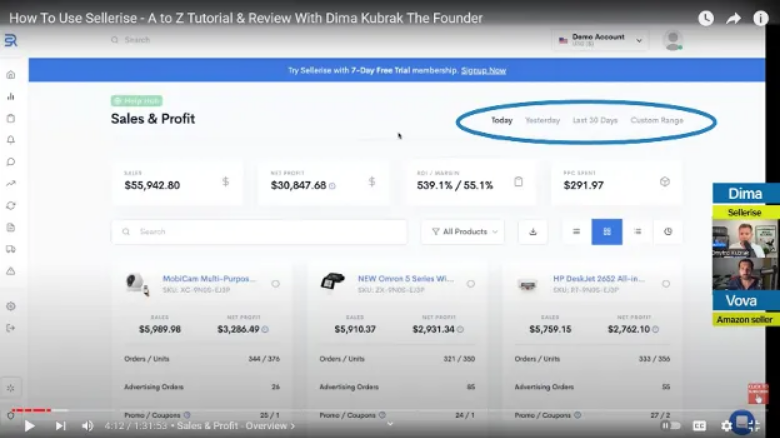Screen dimensions: 780x438
Task: Click the logout icon in the sidebar
Action: click(x=11, y=328)
